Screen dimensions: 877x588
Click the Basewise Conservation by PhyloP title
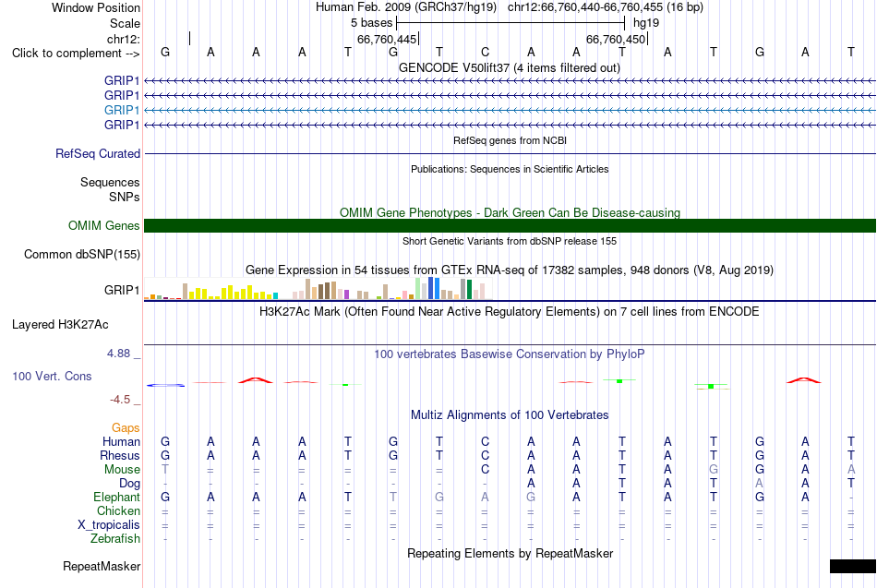click(510, 354)
